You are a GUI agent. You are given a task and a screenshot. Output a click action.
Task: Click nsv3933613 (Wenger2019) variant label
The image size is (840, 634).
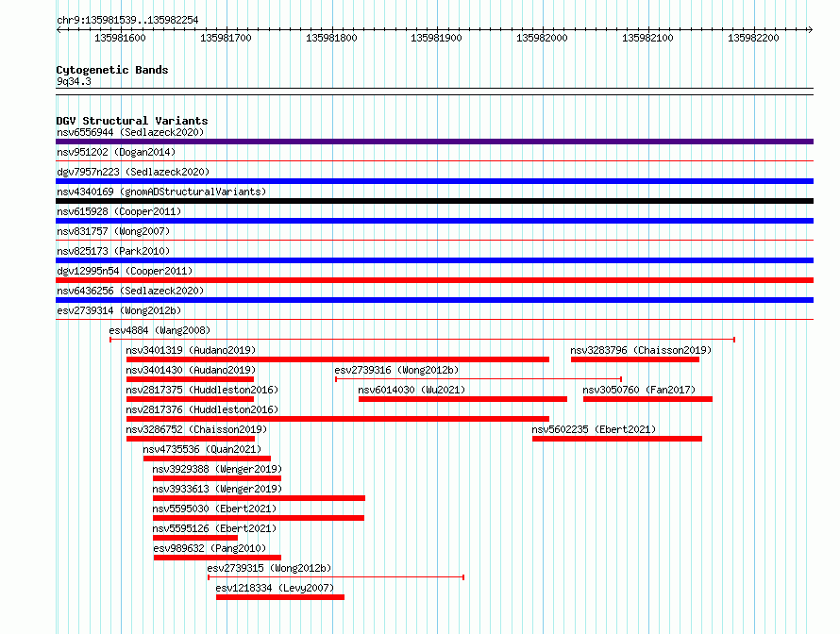[x=217, y=489]
